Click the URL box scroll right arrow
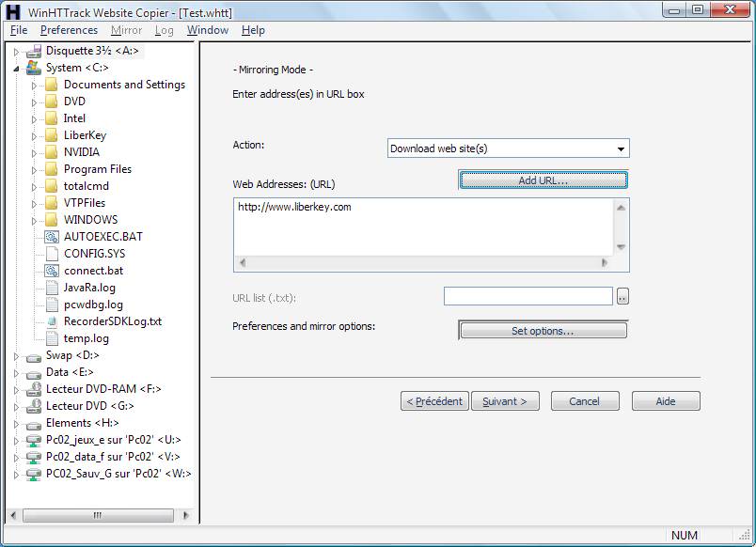Viewport: 756px width, 547px height. [604, 262]
